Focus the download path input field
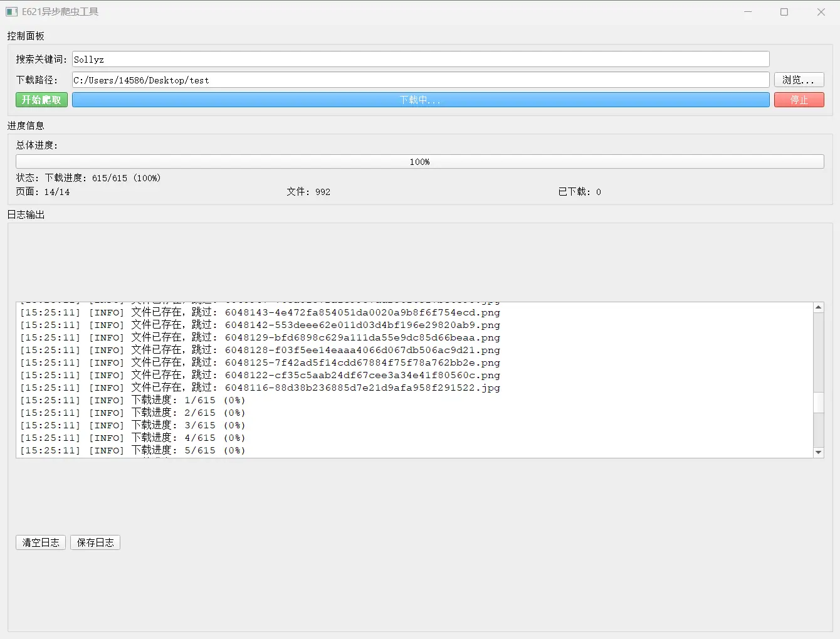The height and width of the screenshot is (639, 840). (x=420, y=80)
